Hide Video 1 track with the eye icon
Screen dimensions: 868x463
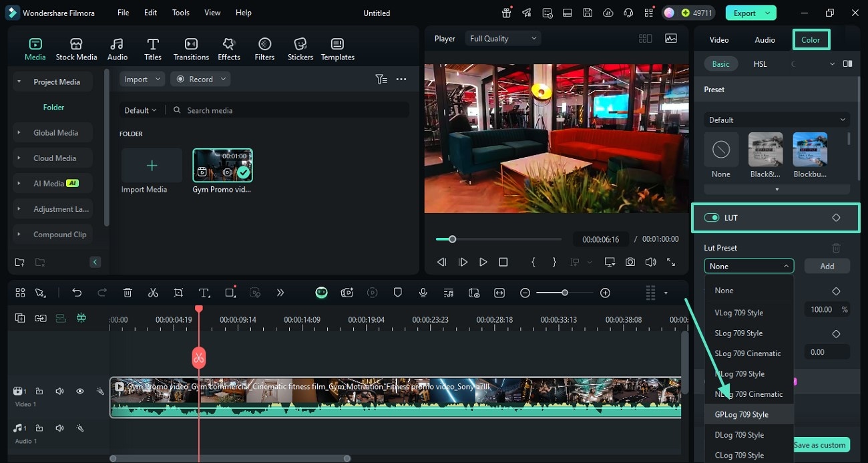click(x=79, y=392)
